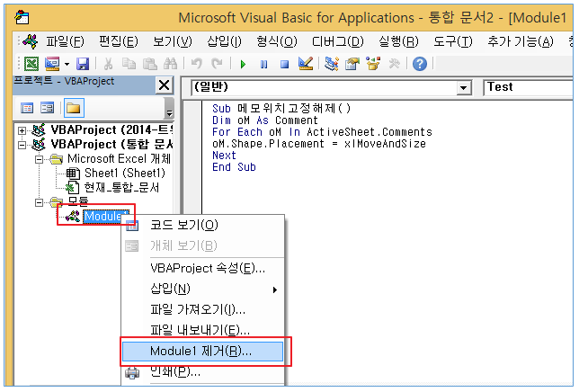Open the 편집(E) menu
Screen dimensions: 579x392
(x=119, y=41)
